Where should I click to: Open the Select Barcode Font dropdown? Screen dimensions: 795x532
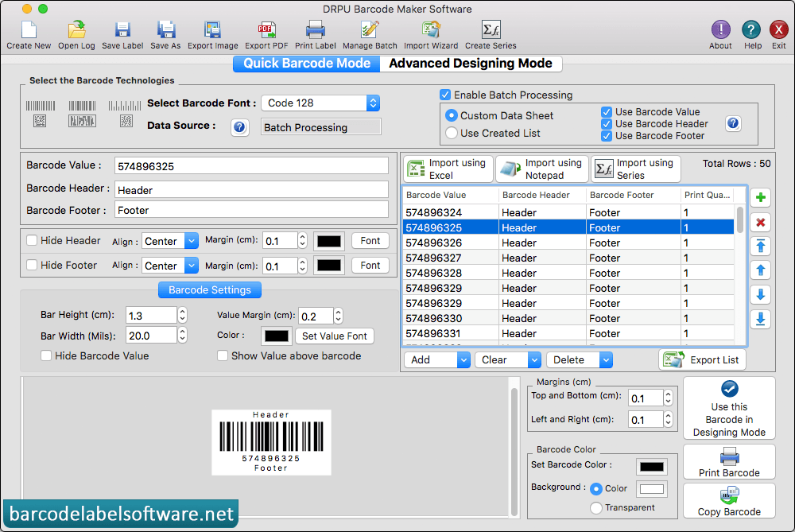(320, 103)
